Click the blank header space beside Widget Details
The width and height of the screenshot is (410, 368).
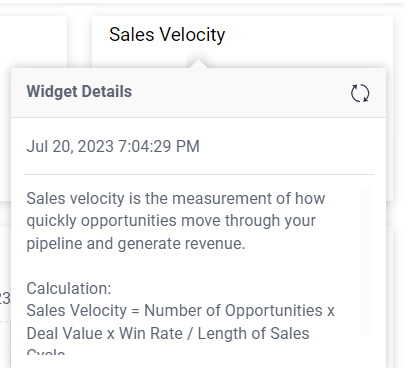(x=240, y=92)
